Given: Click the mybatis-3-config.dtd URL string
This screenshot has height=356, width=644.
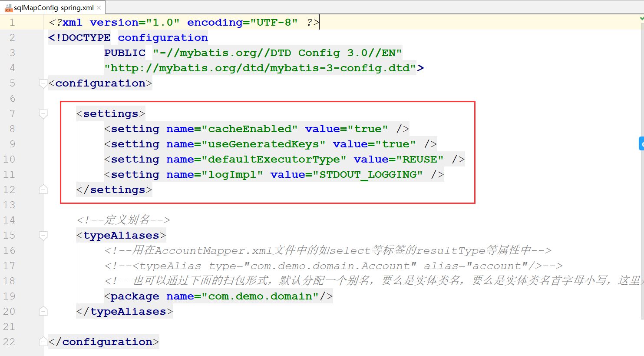Looking at the screenshot, I should 260,68.
